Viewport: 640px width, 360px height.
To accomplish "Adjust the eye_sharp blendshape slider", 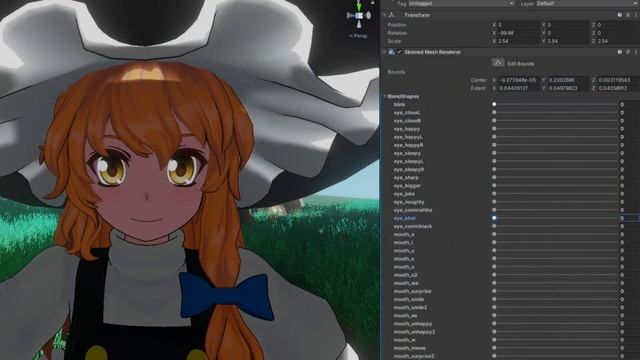I will (x=555, y=178).
